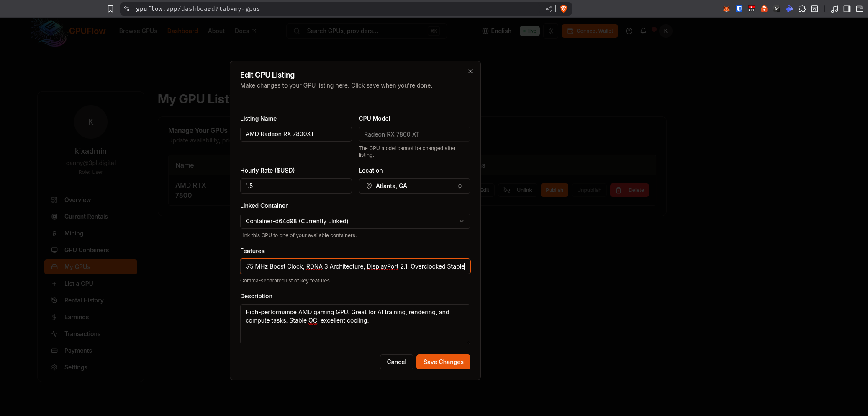Close the Edit GPU Listing dialog
Viewport: 868px width, 416px height.
[x=470, y=71]
